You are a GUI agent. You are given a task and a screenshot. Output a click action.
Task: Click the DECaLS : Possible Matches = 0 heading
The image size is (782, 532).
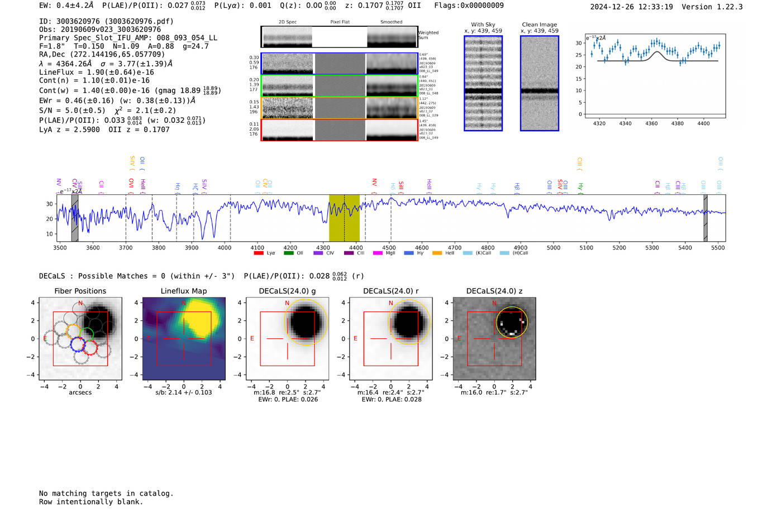[x=137, y=276]
